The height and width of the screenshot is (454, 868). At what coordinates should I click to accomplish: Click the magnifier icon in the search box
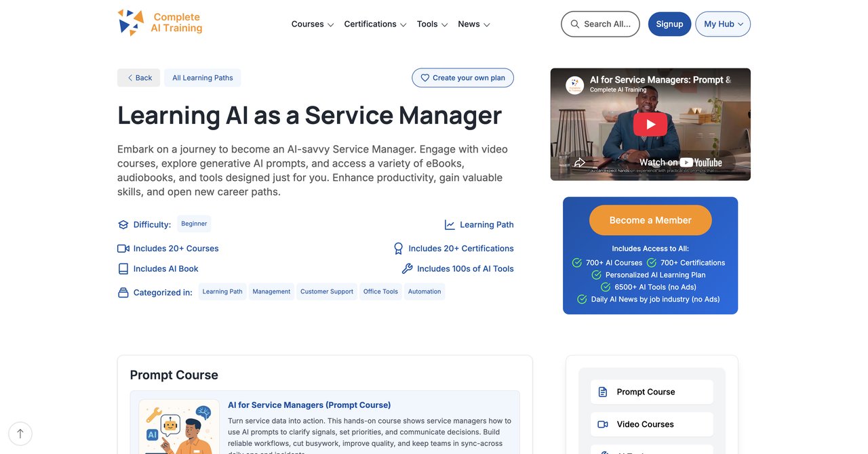point(575,24)
